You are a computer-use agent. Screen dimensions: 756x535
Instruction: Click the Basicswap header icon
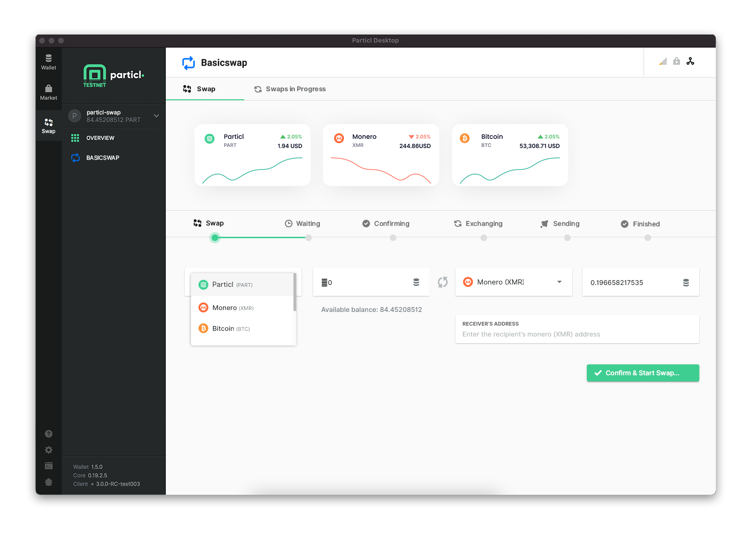click(x=189, y=63)
